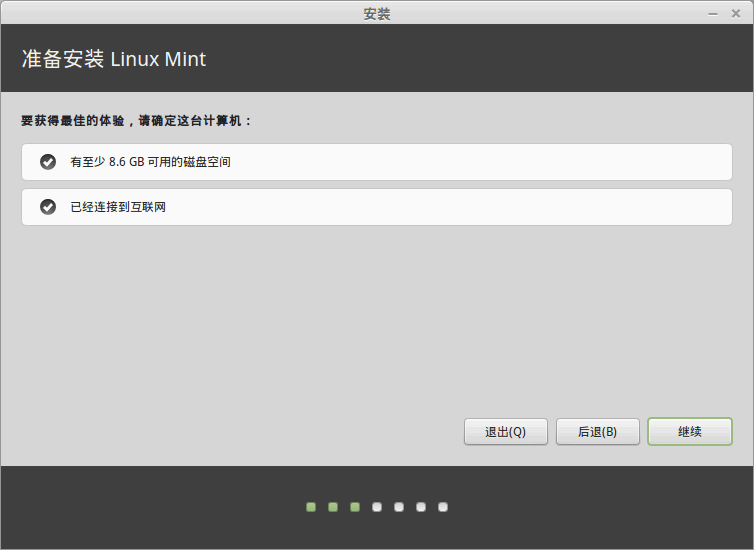Click the 继续 (Continue) button
Image resolution: width=754 pixels, height=550 pixels.
click(690, 431)
